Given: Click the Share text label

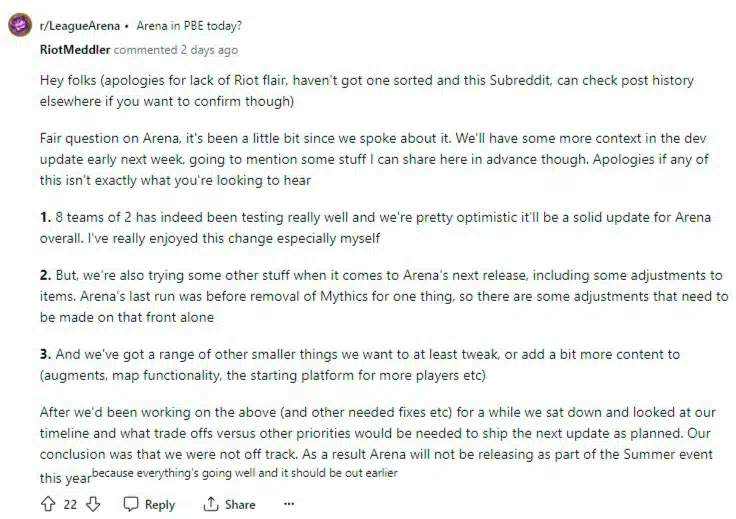Looking at the screenshot, I should pyautogui.click(x=240, y=504).
